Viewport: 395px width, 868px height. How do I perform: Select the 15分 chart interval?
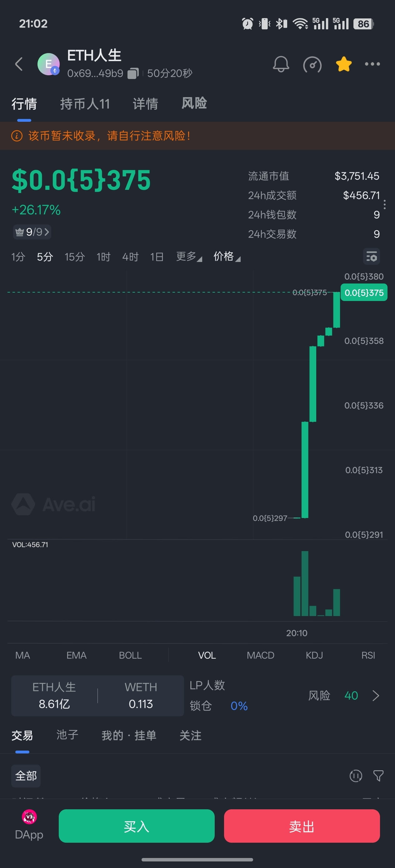[75, 257]
